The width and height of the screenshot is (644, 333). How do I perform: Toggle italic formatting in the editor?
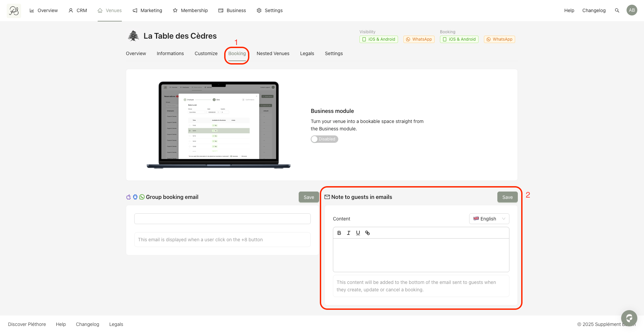tap(349, 233)
